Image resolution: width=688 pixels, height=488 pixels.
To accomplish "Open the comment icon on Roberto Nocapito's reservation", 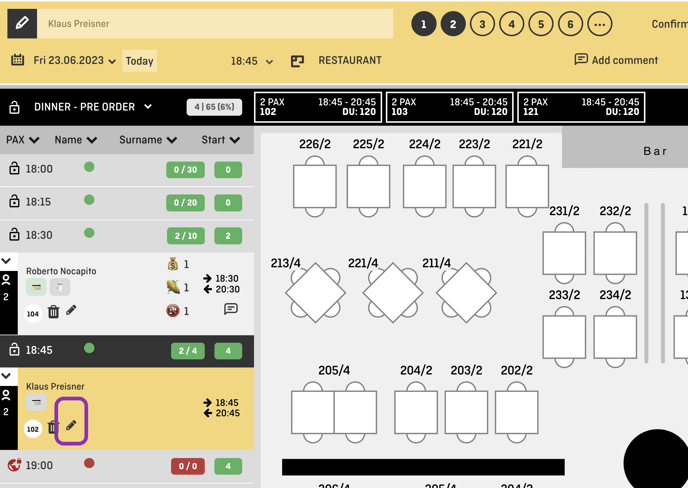I will pos(231,310).
